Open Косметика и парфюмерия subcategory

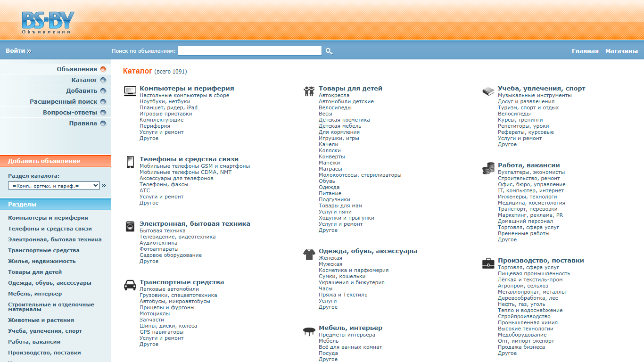tap(354, 270)
